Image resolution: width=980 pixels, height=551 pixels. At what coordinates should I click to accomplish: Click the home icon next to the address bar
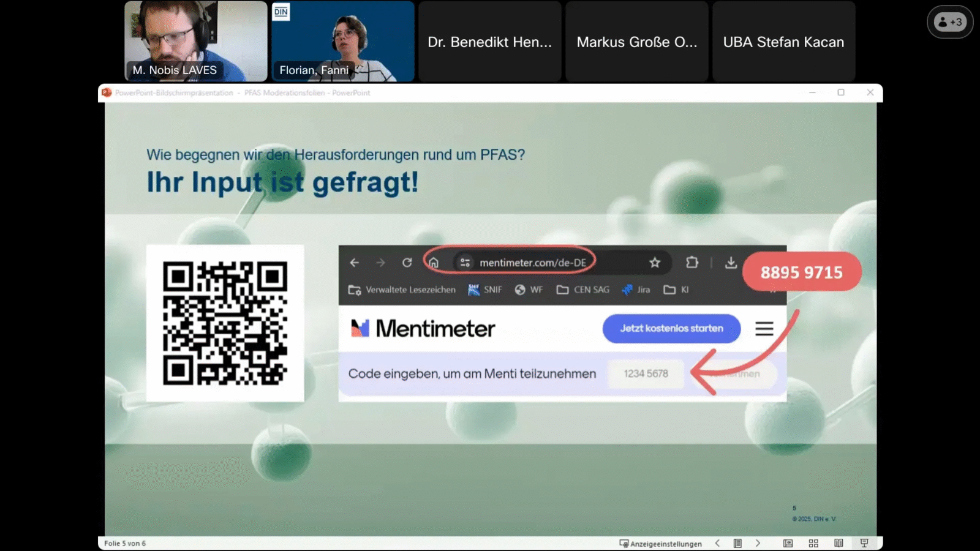[x=434, y=263]
